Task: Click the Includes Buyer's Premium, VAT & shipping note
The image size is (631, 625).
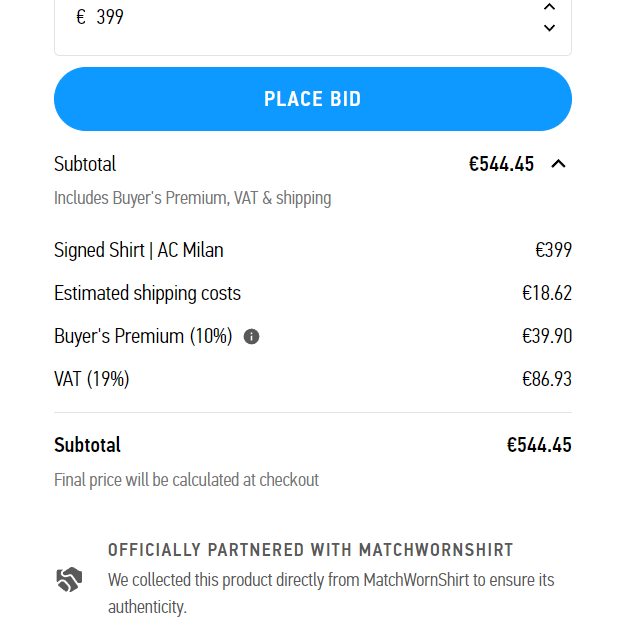Action: 193,198
